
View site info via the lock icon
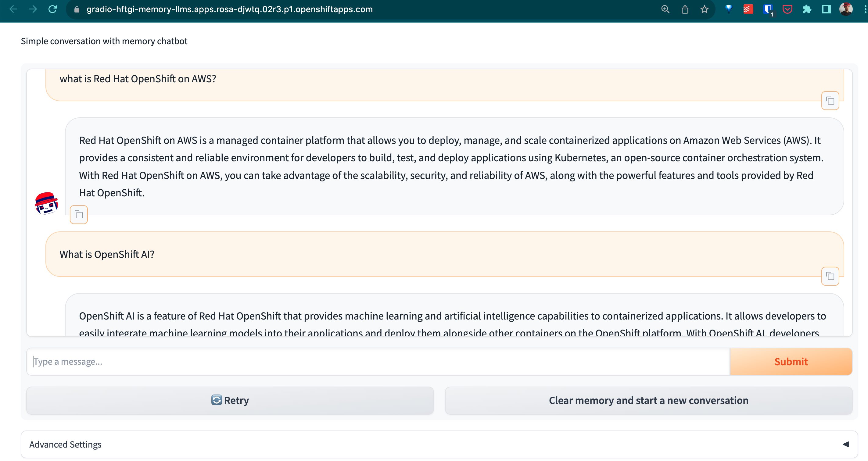coord(77,9)
